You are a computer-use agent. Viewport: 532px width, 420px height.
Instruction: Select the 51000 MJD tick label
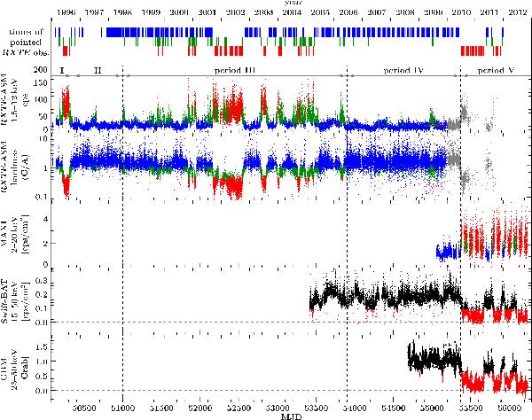coord(122,407)
